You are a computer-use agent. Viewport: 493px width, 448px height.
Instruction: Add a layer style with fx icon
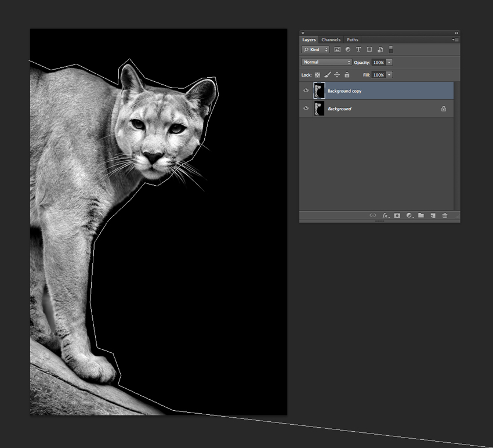click(386, 215)
